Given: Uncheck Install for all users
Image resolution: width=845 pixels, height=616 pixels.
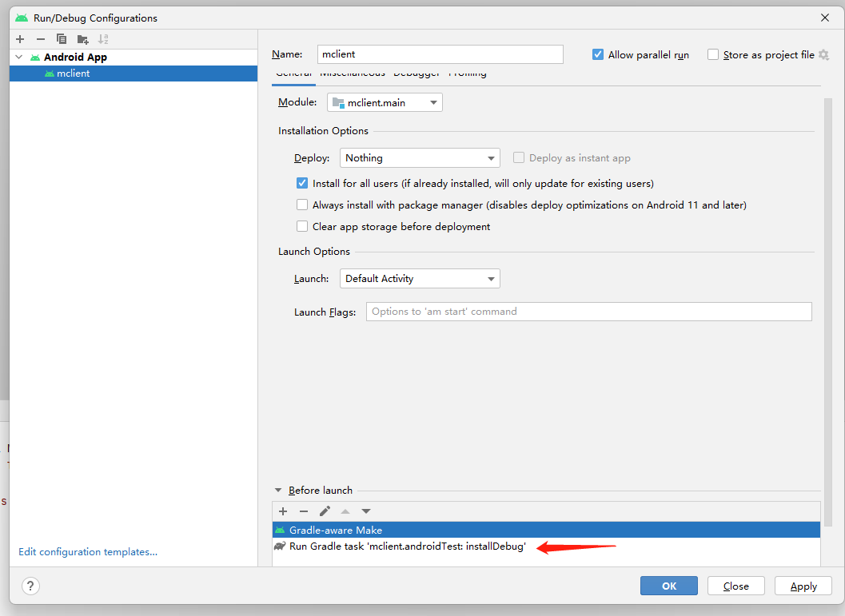Looking at the screenshot, I should [x=302, y=183].
